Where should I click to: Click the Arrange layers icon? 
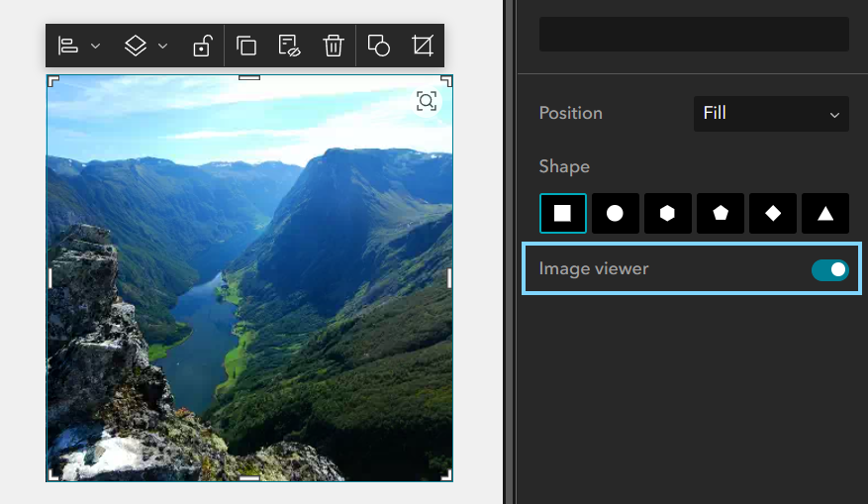tap(136, 46)
